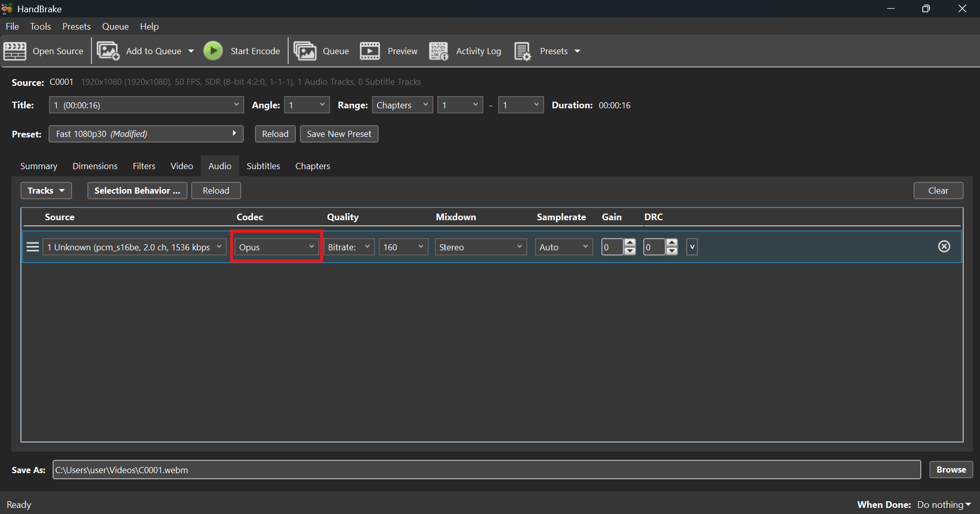Click the Open Source film icon
Screen dimensions: 980x514
point(15,51)
